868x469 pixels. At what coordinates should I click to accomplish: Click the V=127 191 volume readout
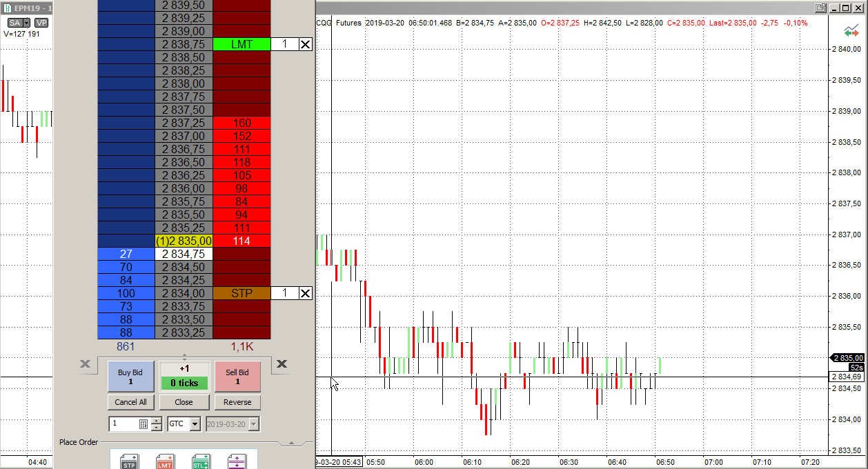21,33
